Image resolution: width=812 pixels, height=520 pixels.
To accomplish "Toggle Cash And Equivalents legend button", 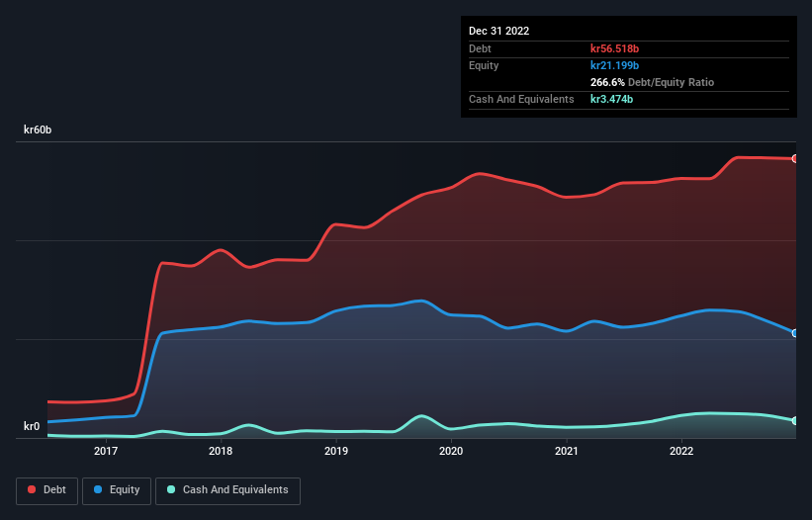I will click(227, 490).
